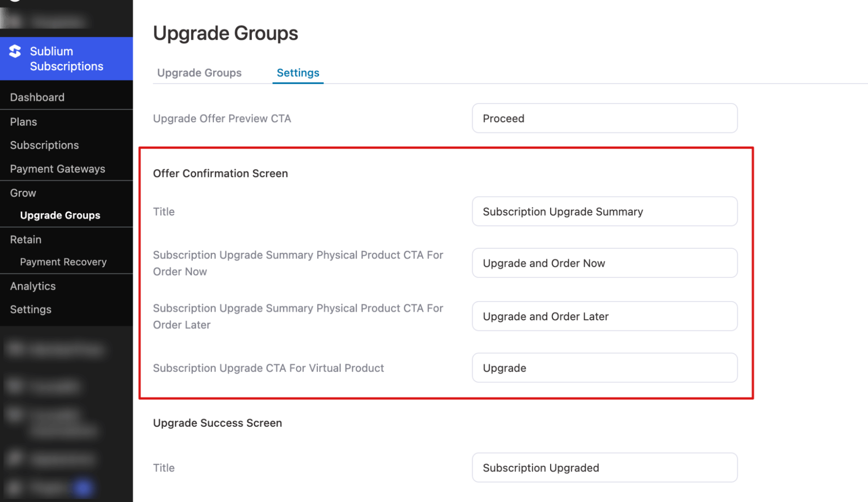Open Payment Gateways in the sidebar

click(57, 169)
